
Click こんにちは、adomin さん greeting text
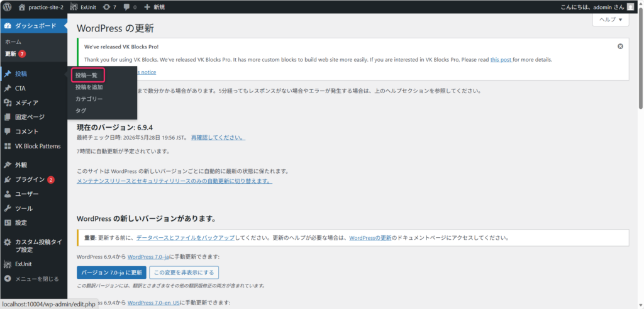(592, 7)
